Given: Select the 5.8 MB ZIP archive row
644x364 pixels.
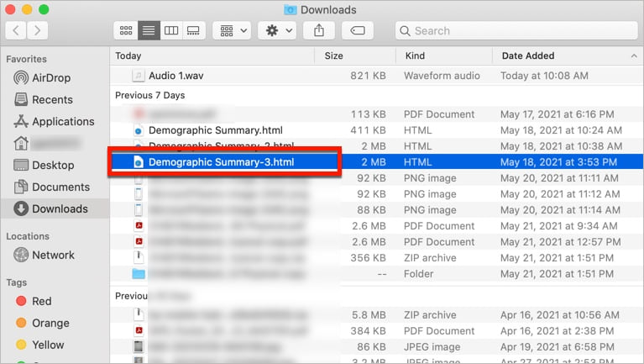Looking at the screenshot, I should (377, 315).
